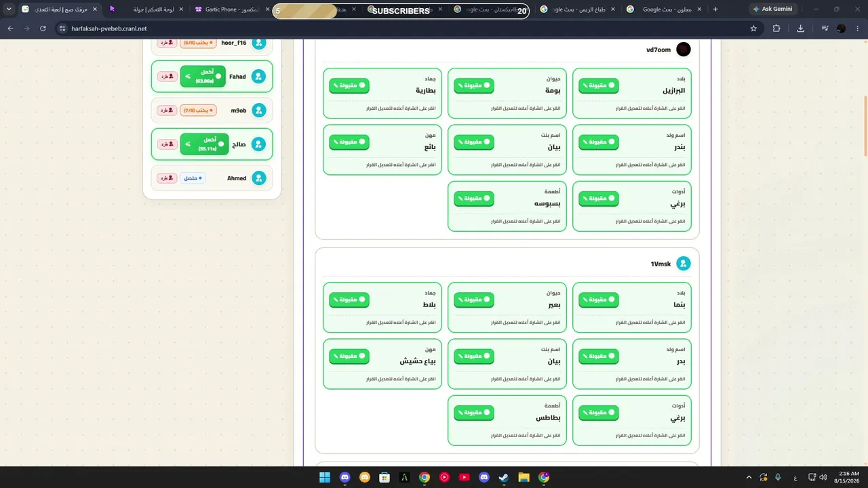
Task: Open the volume control in system tray
Action: click(823, 477)
